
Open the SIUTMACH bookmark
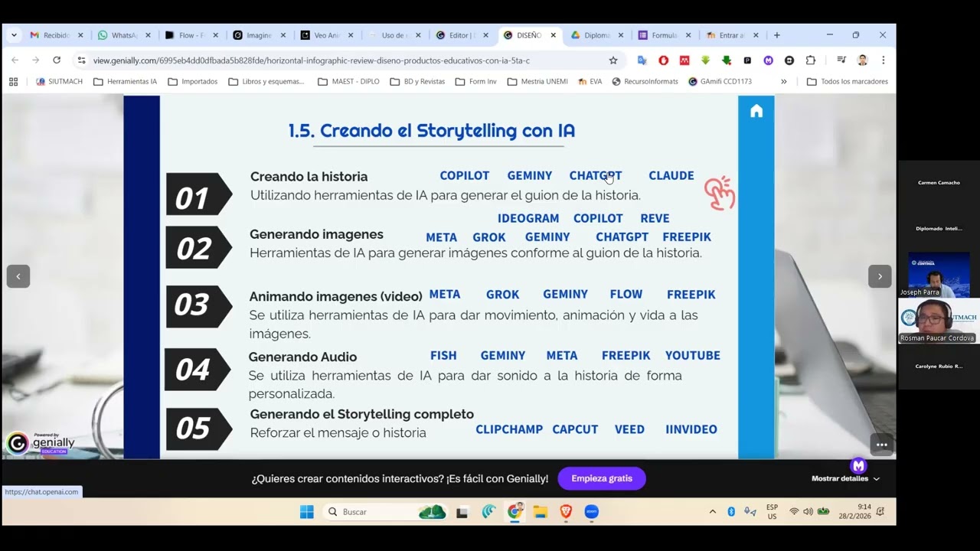click(x=59, y=81)
